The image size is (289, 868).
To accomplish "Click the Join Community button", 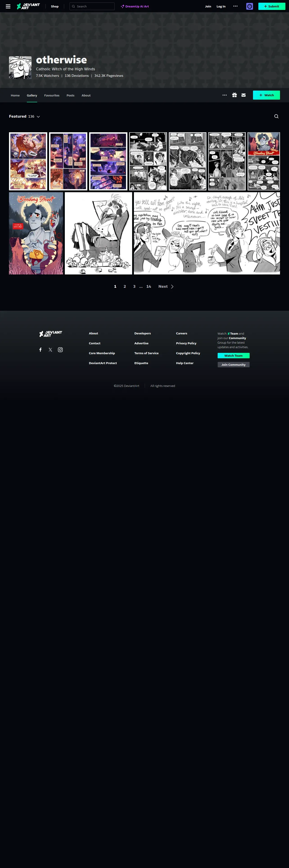I will coord(233,365).
